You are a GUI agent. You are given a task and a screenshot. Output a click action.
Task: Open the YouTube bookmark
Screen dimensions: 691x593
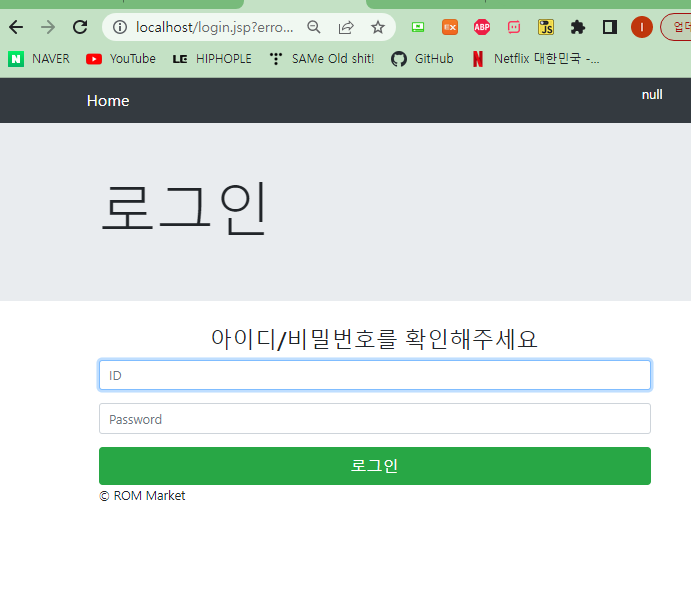click(121, 59)
